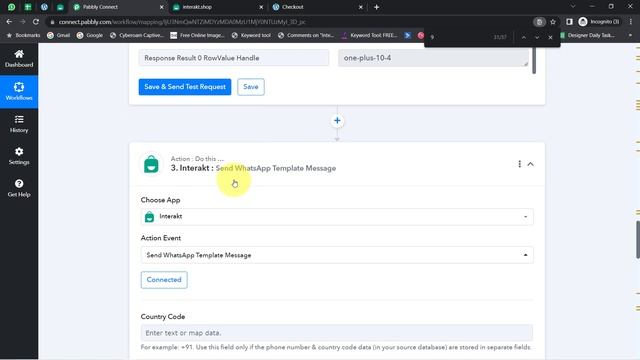Open the pinned WordPress tab
The width and height of the screenshot is (640, 360).
click(x=44, y=7)
